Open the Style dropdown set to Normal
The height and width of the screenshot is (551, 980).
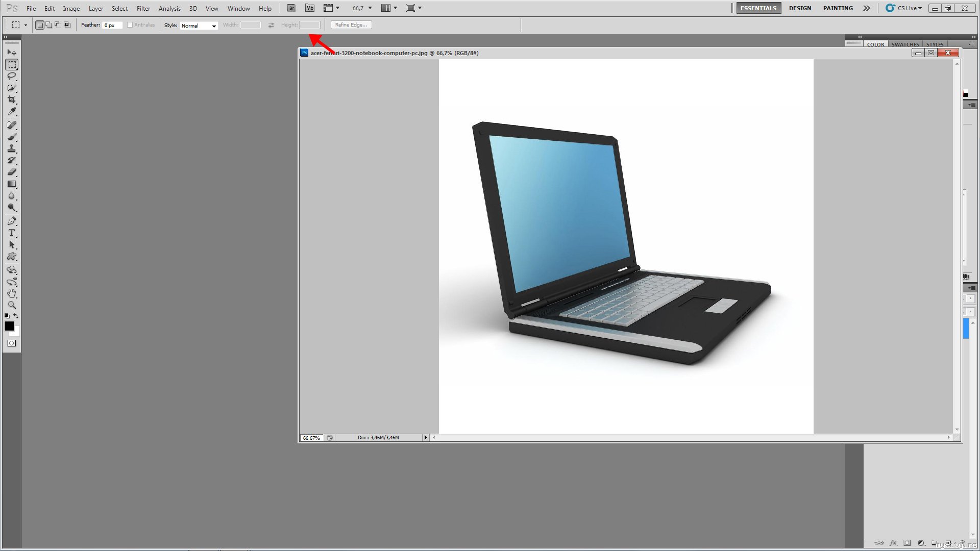[199, 26]
